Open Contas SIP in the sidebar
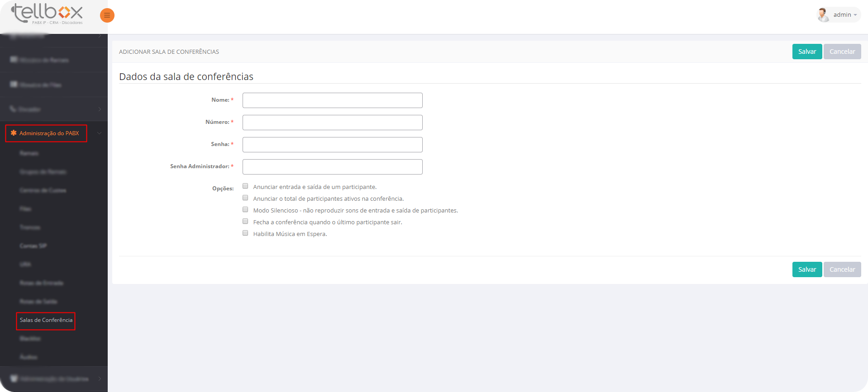 point(33,246)
